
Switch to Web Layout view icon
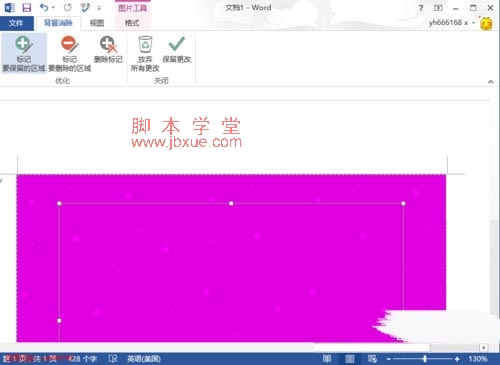pyautogui.click(x=372, y=359)
